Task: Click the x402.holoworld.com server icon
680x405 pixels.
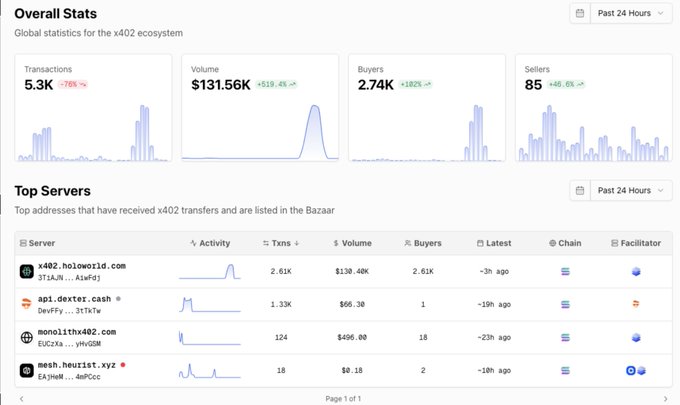Action: pos(27,271)
